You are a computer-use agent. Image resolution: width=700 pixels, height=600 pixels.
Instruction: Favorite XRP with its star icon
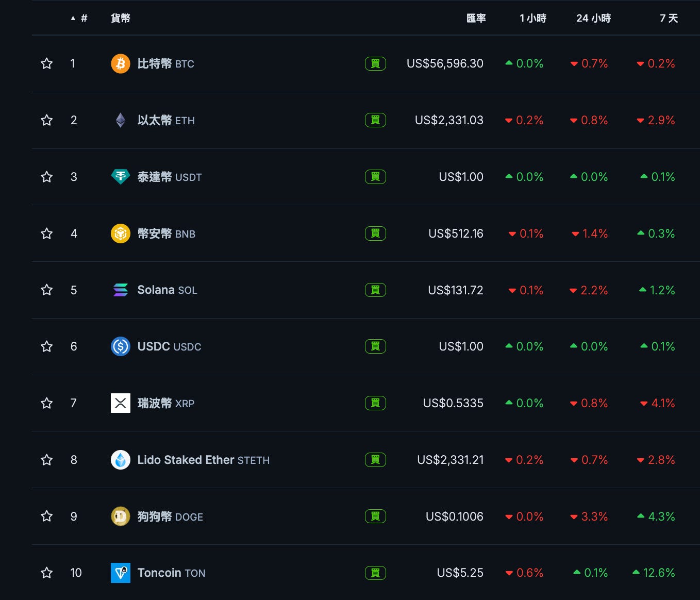point(47,403)
